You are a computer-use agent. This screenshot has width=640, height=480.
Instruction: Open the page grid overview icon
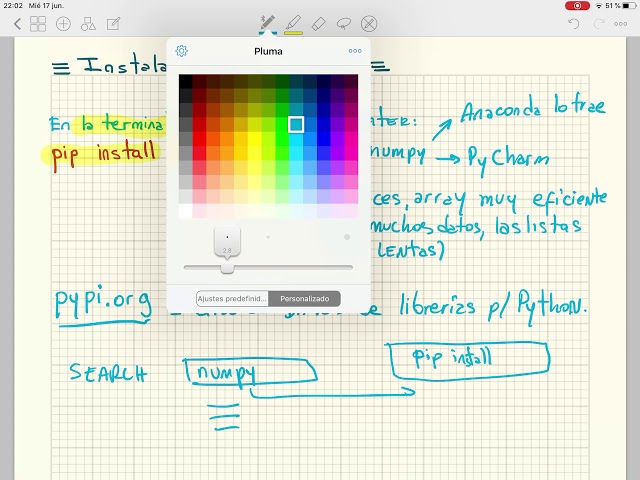pyautogui.click(x=38, y=24)
